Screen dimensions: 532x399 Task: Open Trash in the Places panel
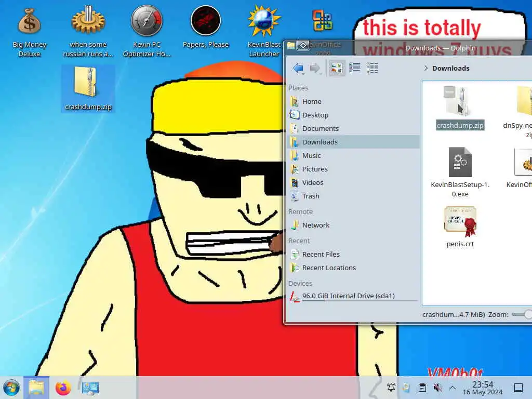pyautogui.click(x=353, y=196)
